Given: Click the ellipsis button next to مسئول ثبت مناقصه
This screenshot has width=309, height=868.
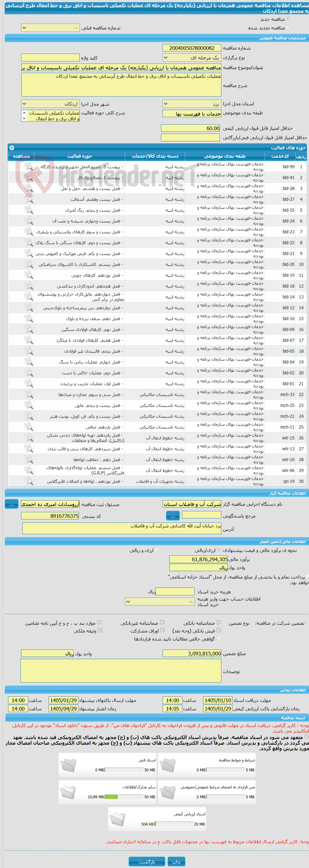Looking at the screenshot, I should 11,504.
